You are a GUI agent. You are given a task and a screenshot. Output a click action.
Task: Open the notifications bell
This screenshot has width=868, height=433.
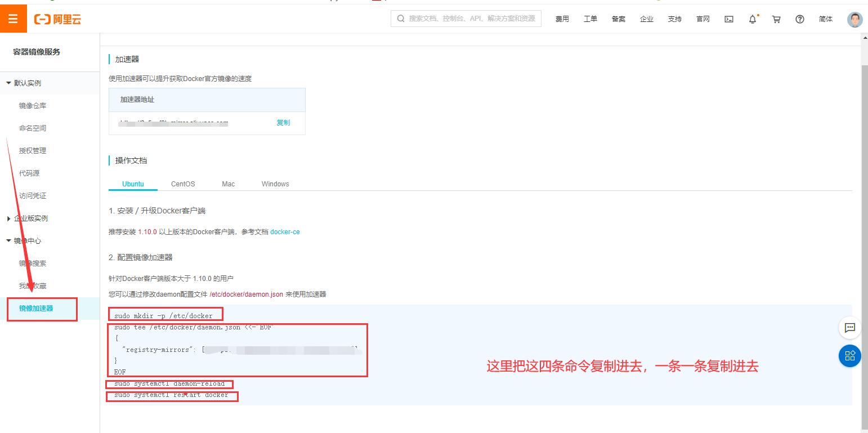753,19
